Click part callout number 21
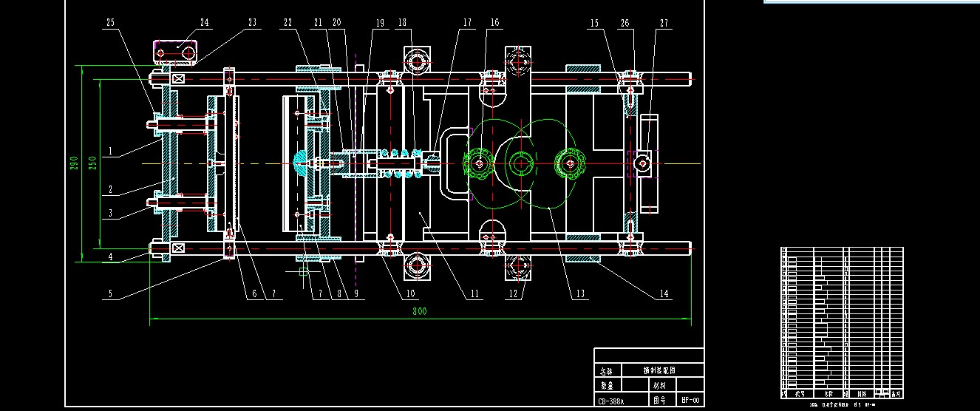 (x=318, y=23)
